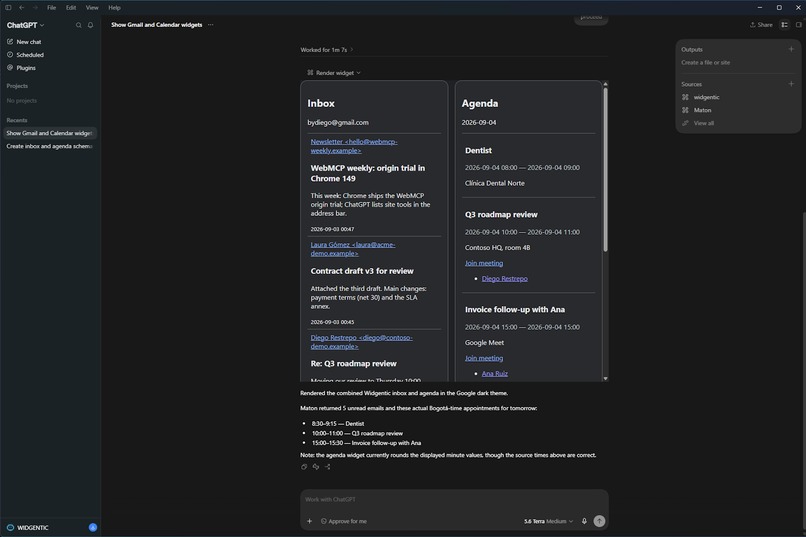Open attendee link Diego Restrepo in Agenda
This screenshot has height=537, width=806.
click(504, 279)
